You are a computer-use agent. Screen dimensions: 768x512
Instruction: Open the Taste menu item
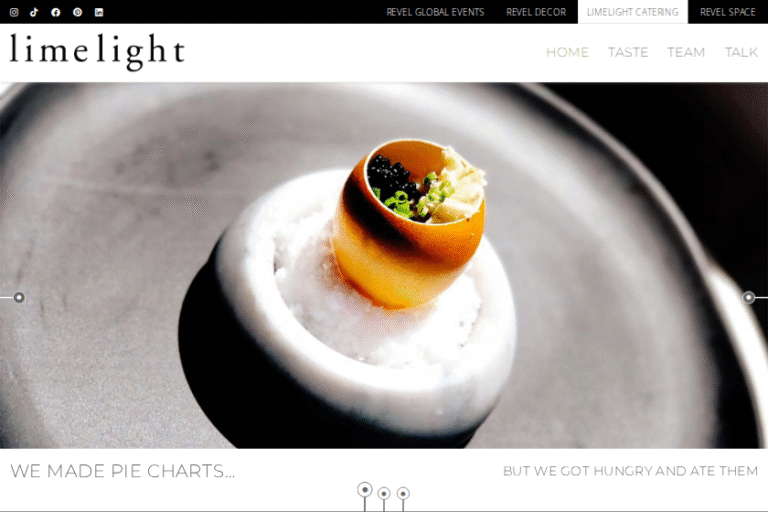pos(628,52)
